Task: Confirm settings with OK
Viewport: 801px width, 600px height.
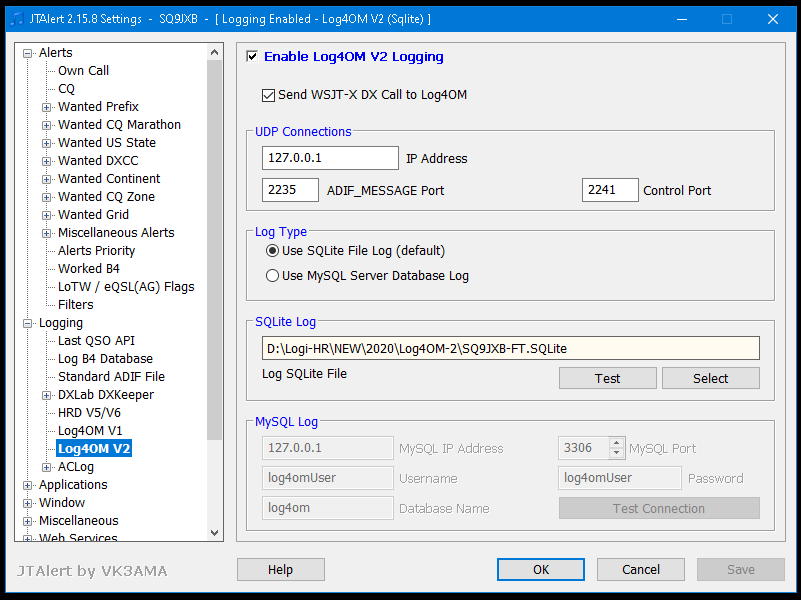Action: click(x=541, y=569)
